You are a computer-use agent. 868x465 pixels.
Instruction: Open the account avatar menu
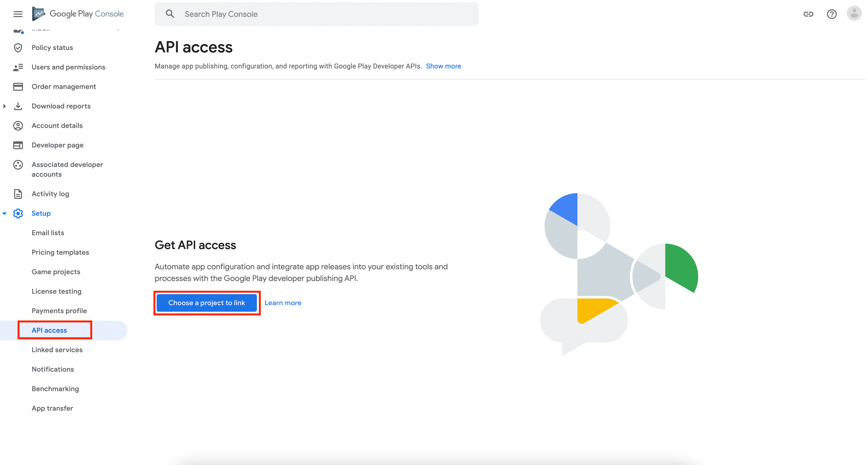click(854, 13)
